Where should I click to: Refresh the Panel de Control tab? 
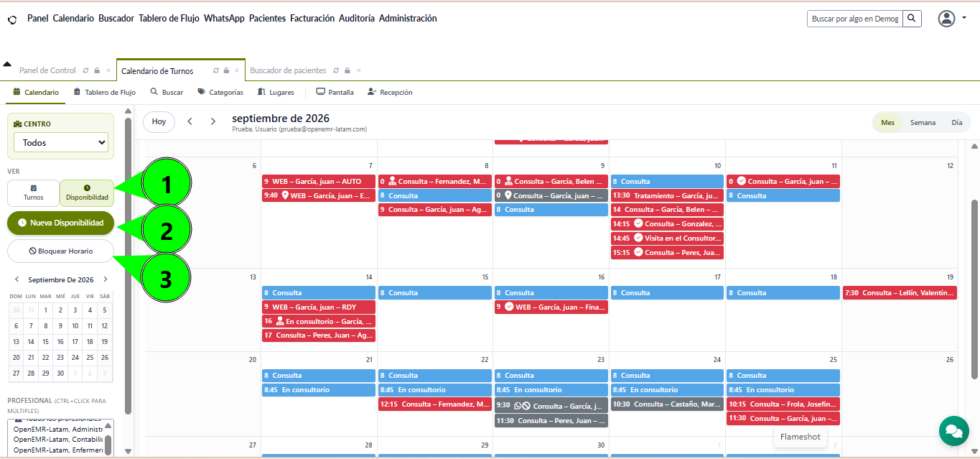86,71
